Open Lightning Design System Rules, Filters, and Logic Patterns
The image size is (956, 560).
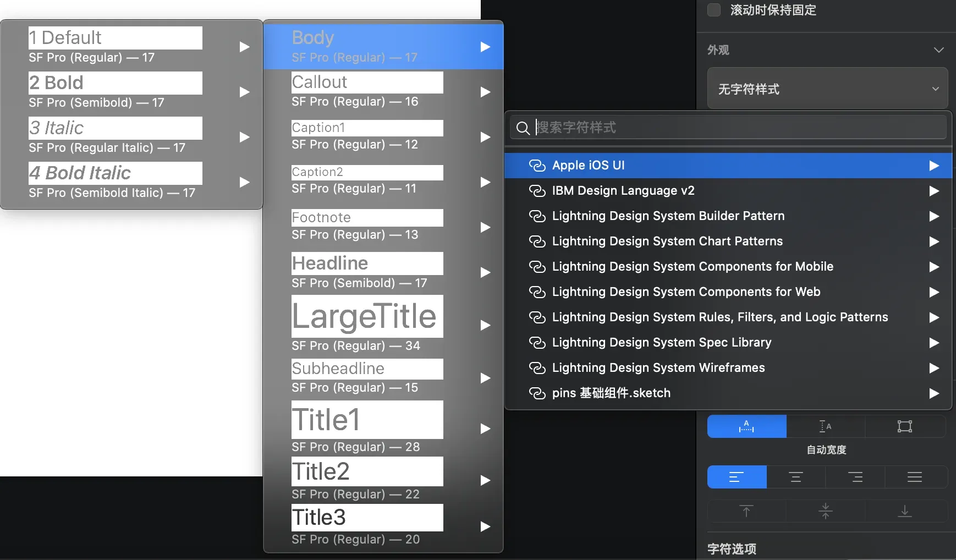[x=728, y=317]
